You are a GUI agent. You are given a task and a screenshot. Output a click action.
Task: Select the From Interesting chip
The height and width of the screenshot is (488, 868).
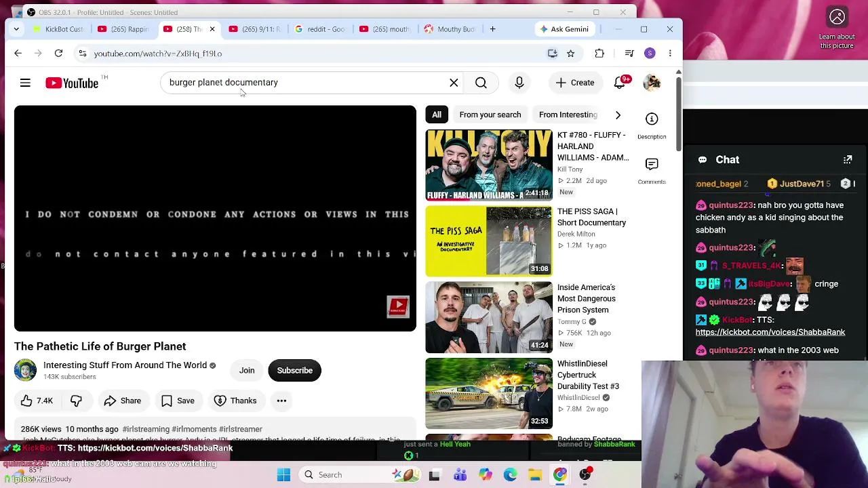(x=568, y=115)
